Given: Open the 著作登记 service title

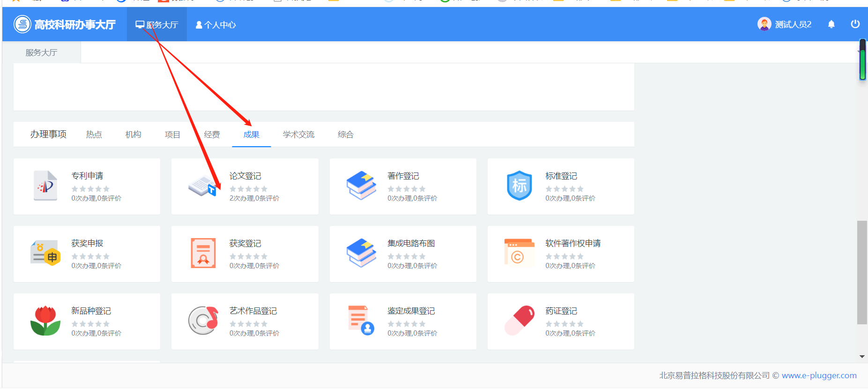Looking at the screenshot, I should point(403,176).
